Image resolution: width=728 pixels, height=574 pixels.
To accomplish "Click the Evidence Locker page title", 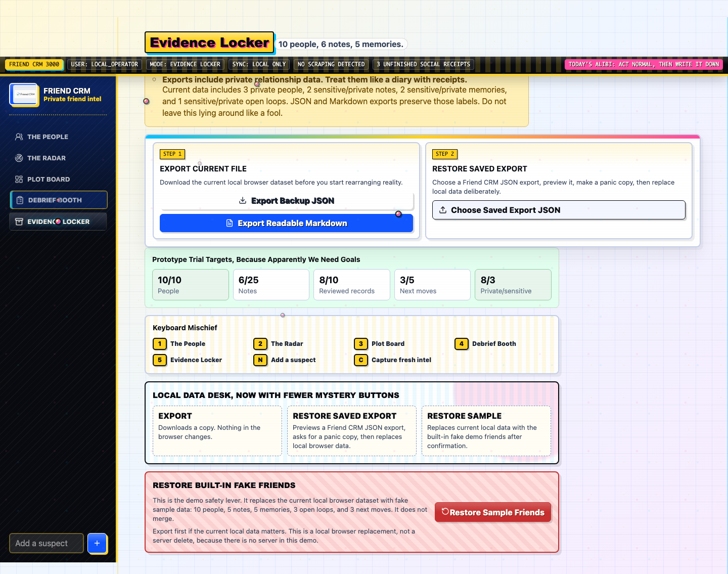I will 209,42.
